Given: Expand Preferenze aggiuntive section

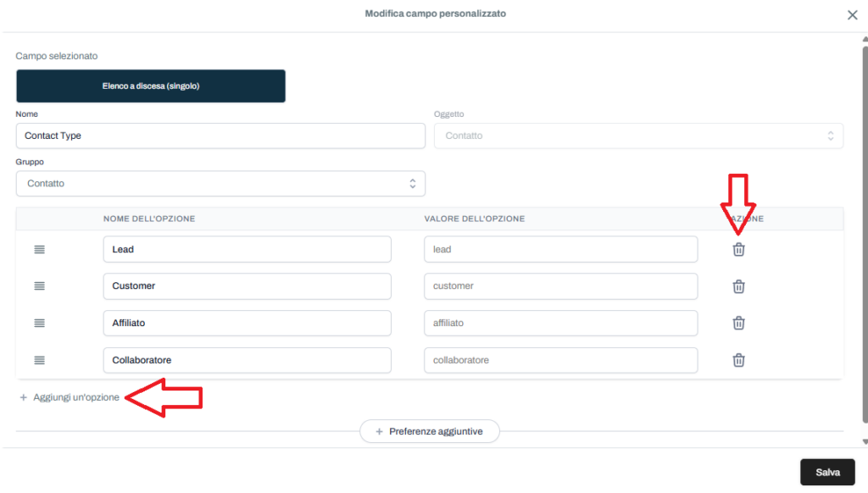Looking at the screenshot, I should [429, 431].
